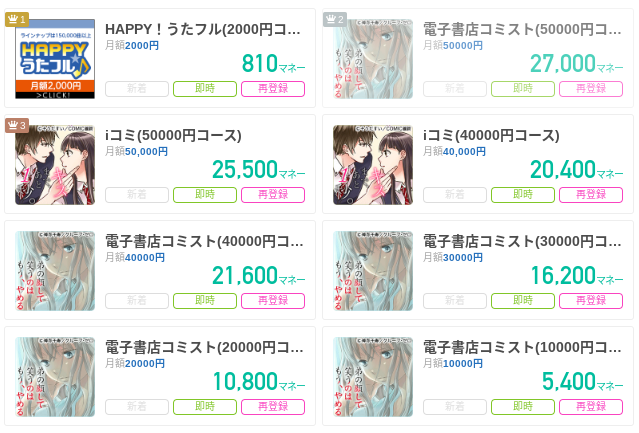Click 即時 on 電子書店コミスト 30000円 card

coord(523,301)
